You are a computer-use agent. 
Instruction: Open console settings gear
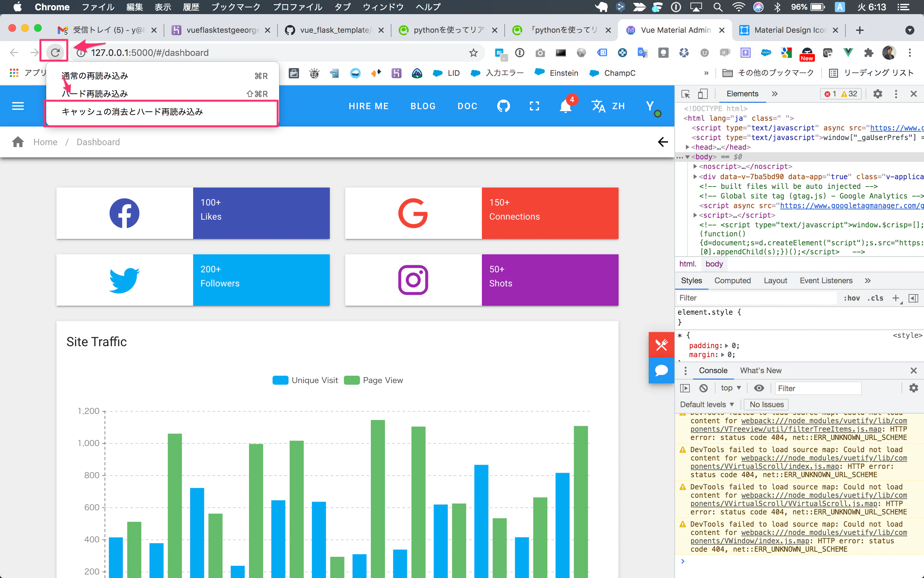(913, 388)
